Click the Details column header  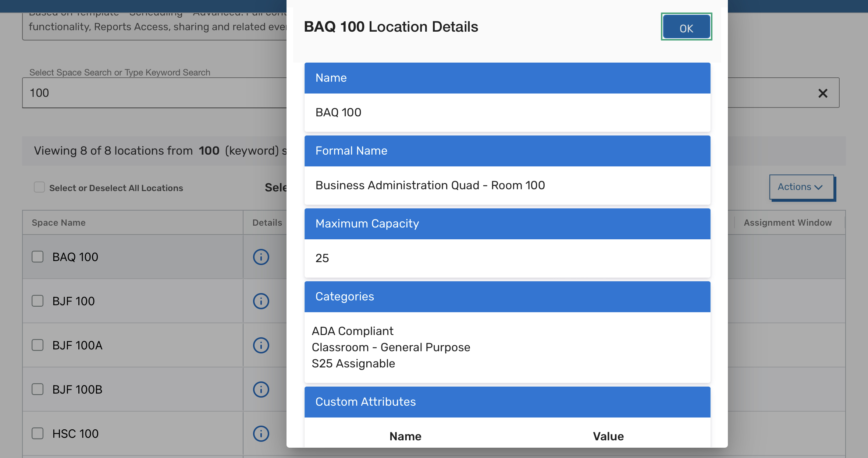point(267,223)
